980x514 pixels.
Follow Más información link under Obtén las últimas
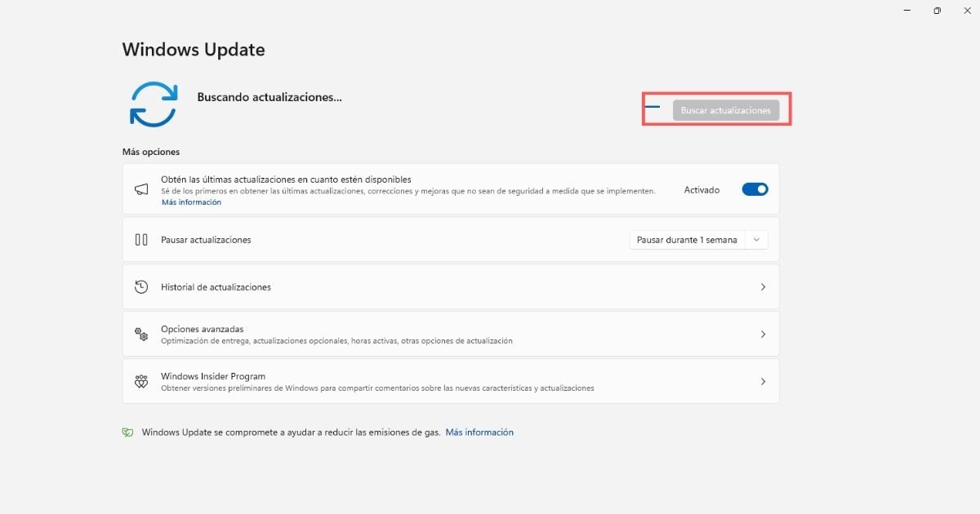pyautogui.click(x=191, y=202)
